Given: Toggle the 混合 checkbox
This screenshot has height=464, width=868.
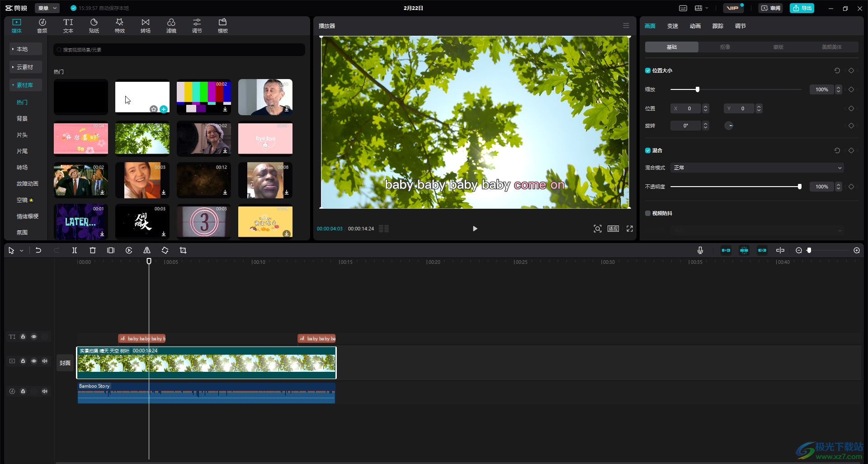Looking at the screenshot, I should (648, 150).
